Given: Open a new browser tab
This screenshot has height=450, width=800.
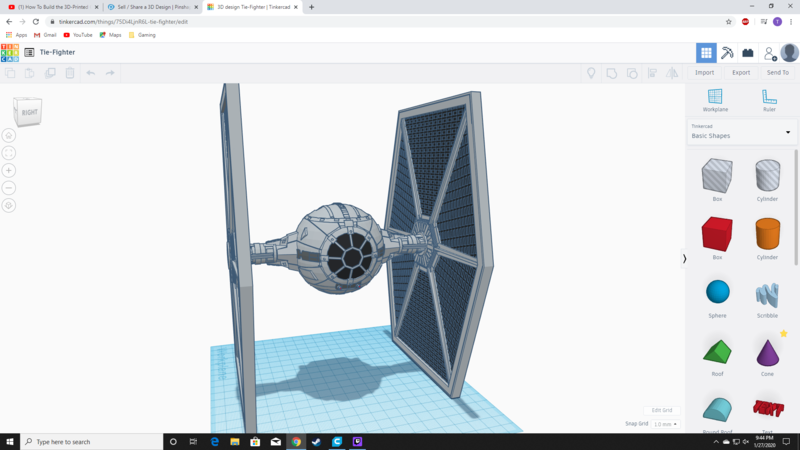Looking at the screenshot, I should (311, 7).
